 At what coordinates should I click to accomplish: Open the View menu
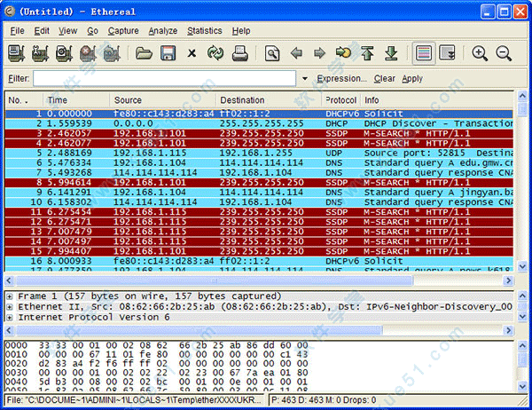pos(68,31)
